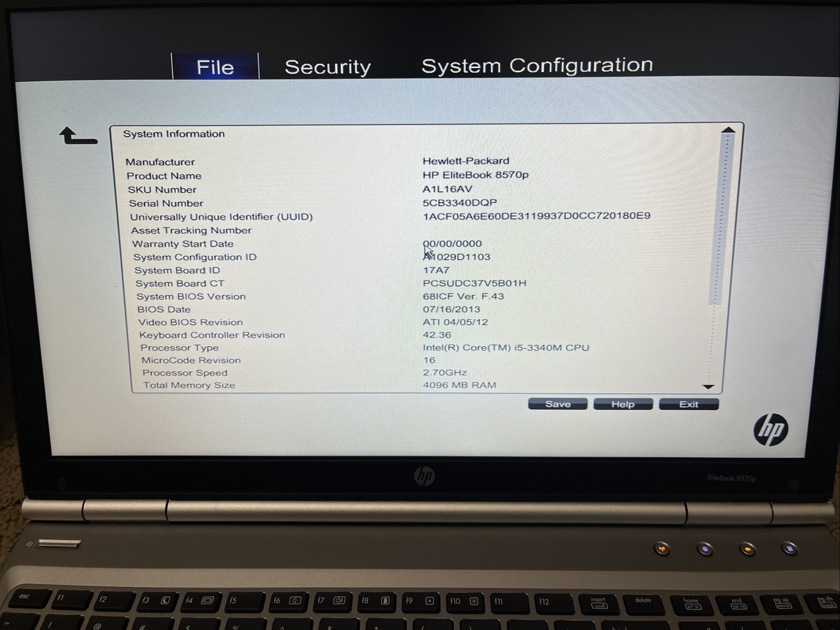Select the Manufacturer label
Viewport: 840px width, 630px height.
coord(160,162)
